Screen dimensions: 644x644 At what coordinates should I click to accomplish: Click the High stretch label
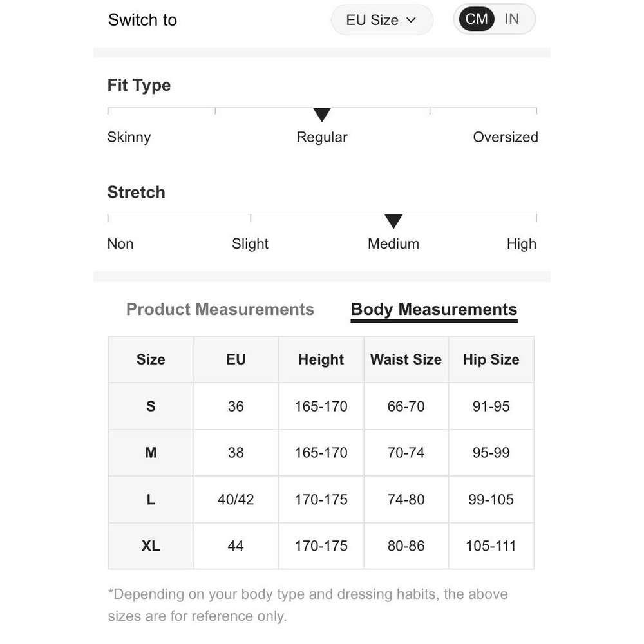point(521,244)
